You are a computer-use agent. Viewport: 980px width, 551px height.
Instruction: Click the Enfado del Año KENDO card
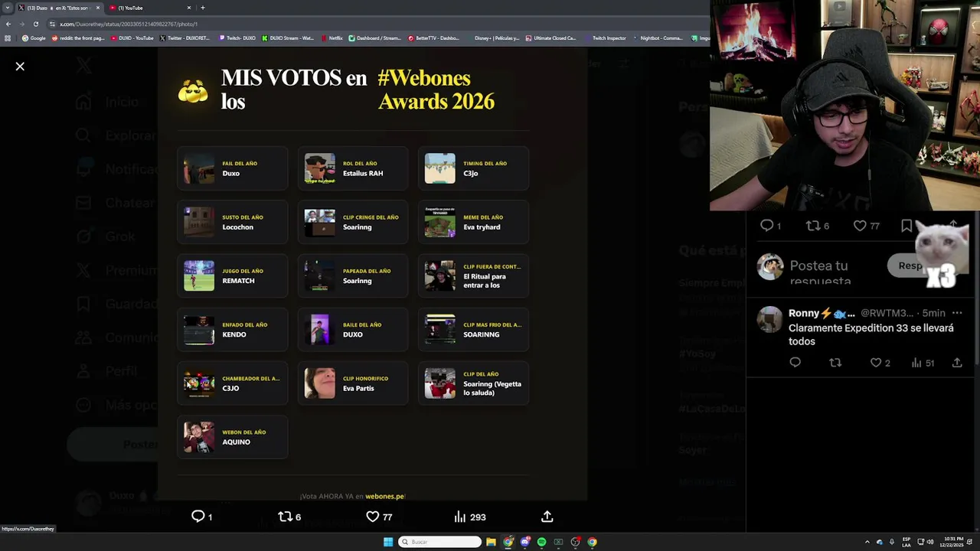pos(232,330)
